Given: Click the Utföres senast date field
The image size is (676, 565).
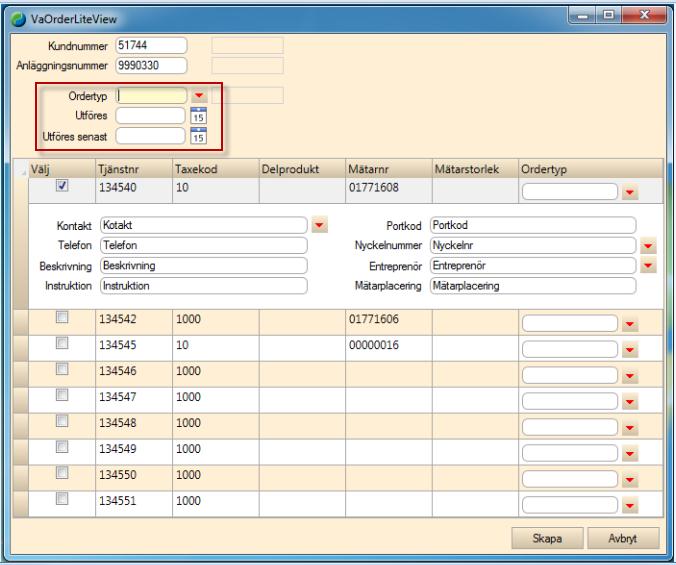Looking at the screenshot, I should coord(150,136).
